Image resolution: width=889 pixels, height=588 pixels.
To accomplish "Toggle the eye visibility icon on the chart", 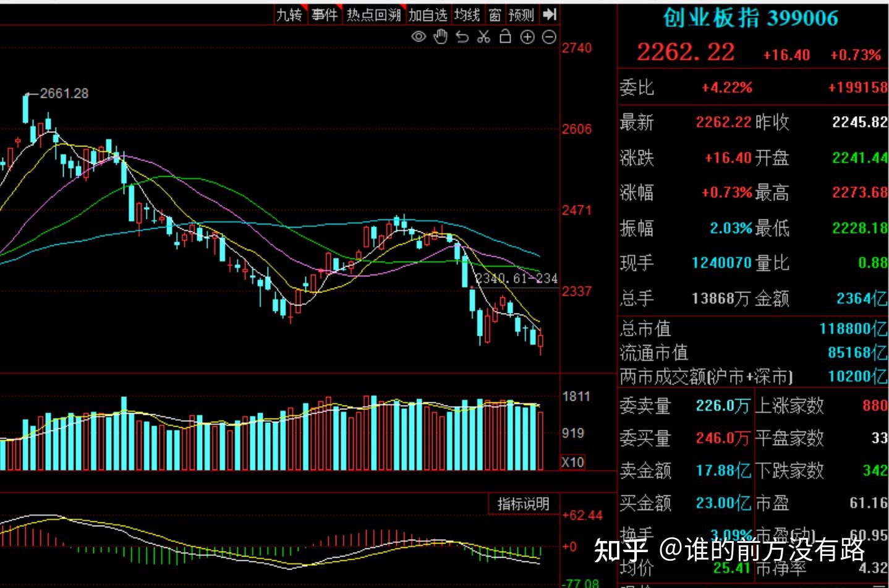I will coord(419,36).
